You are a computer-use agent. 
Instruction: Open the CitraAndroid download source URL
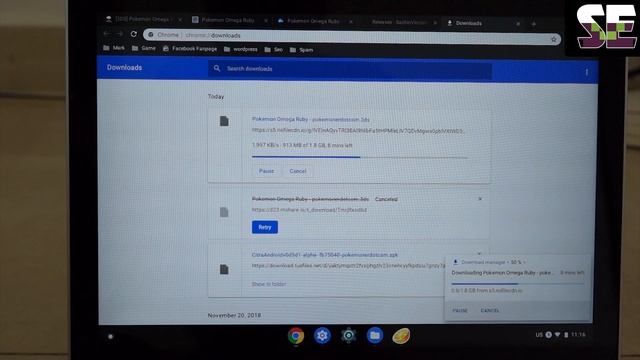(348, 265)
